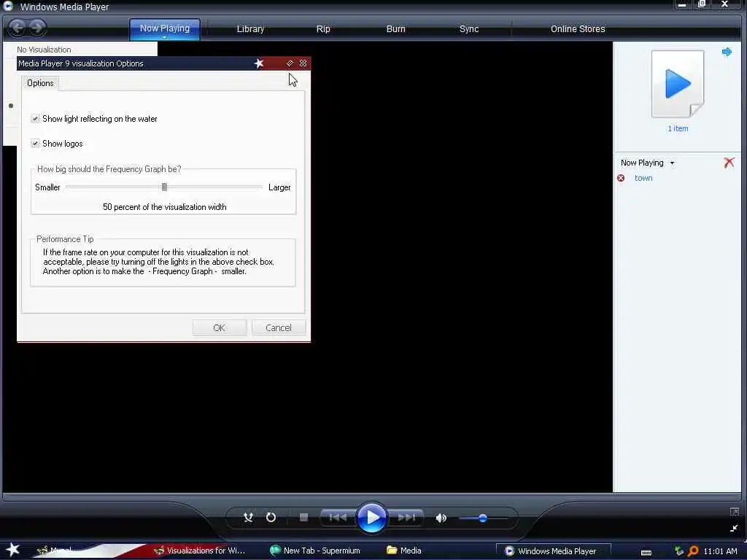Viewport: 747px width, 560px height.
Task: Mute the sound using the speaker icon
Action: [x=441, y=518]
